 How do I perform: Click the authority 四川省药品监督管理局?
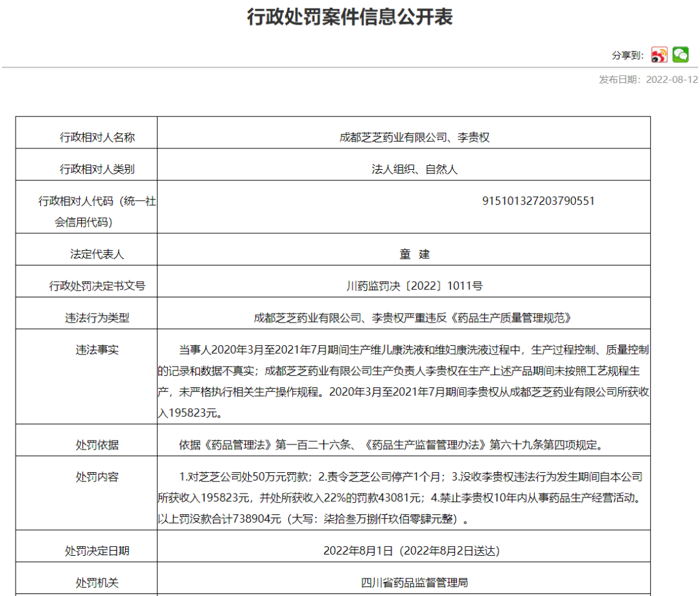415,582
